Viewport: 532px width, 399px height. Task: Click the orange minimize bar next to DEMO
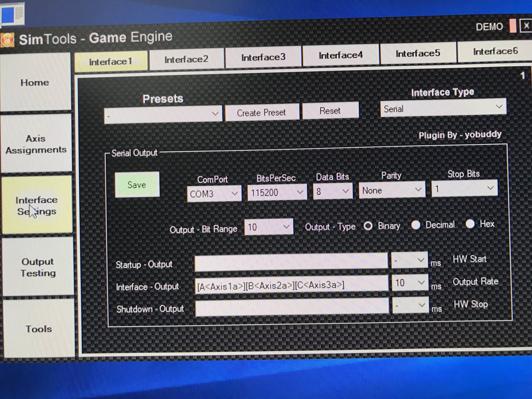pyautogui.click(x=512, y=26)
